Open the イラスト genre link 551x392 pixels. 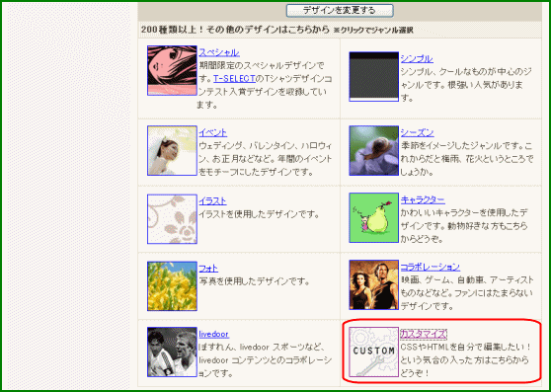(x=212, y=201)
